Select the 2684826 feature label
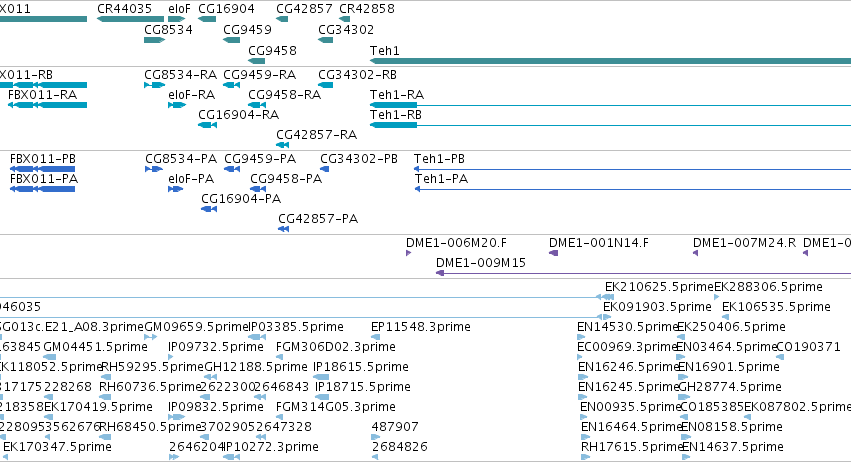The image size is (851, 462). 399,447
